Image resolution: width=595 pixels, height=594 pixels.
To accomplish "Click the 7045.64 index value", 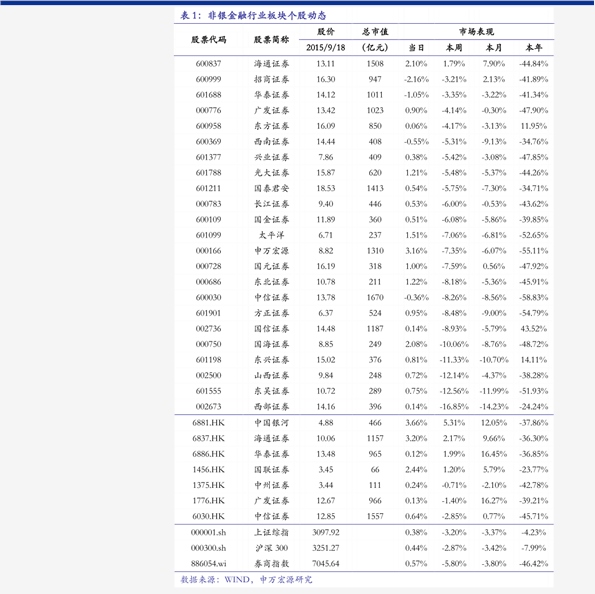I will tap(326, 563).
